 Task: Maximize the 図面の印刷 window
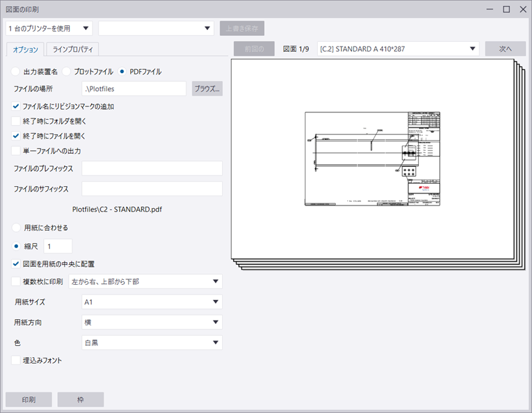coord(506,9)
